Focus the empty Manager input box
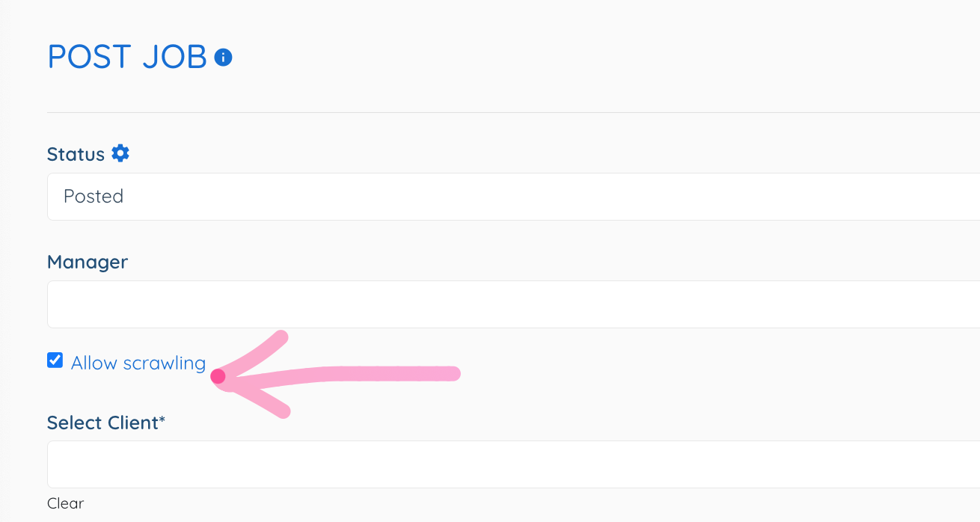The image size is (980, 522). click(513, 304)
